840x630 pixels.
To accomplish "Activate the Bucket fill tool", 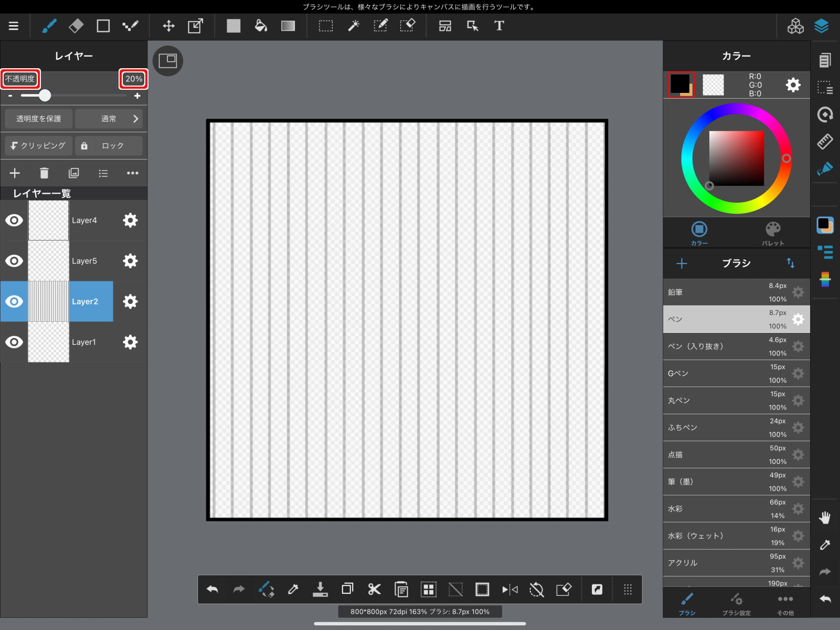I will (261, 26).
